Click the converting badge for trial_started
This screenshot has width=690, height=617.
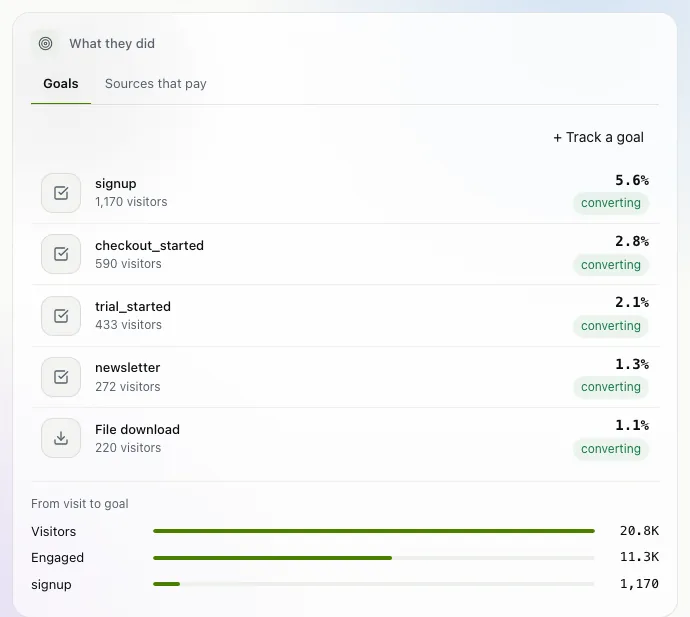611,326
